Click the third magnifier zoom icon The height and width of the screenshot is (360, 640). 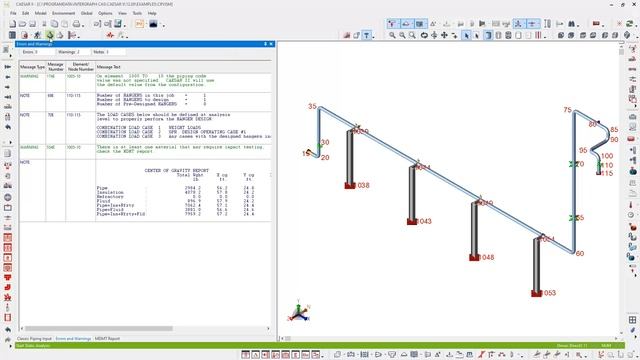(412, 36)
